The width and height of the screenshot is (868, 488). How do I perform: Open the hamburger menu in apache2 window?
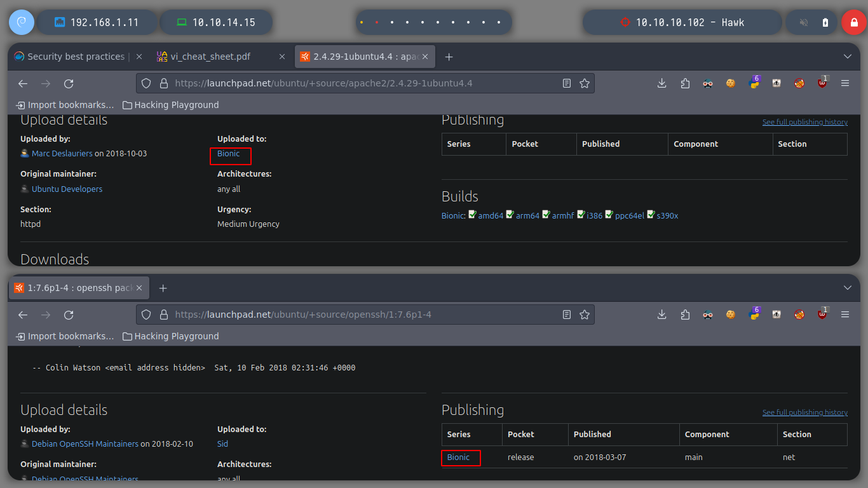(845, 83)
